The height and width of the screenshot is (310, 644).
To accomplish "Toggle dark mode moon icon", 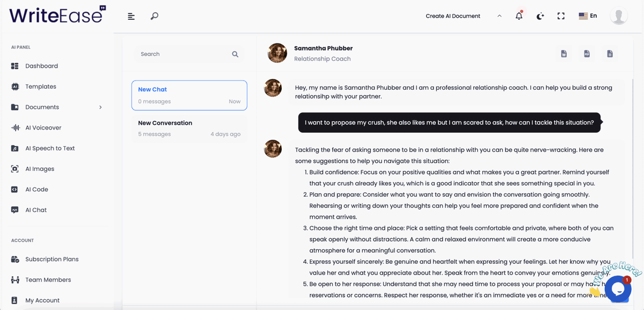I will click(x=540, y=16).
